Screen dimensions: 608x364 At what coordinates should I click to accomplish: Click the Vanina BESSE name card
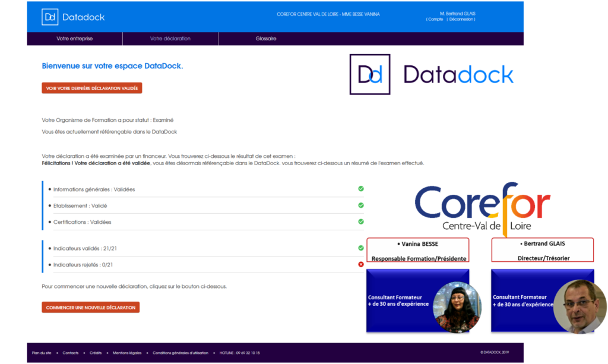click(418, 250)
